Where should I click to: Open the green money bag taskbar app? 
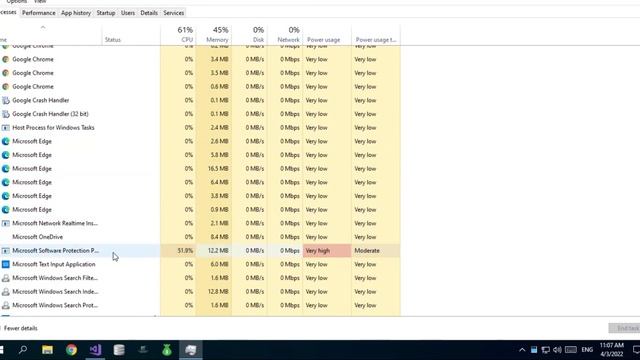(167, 350)
